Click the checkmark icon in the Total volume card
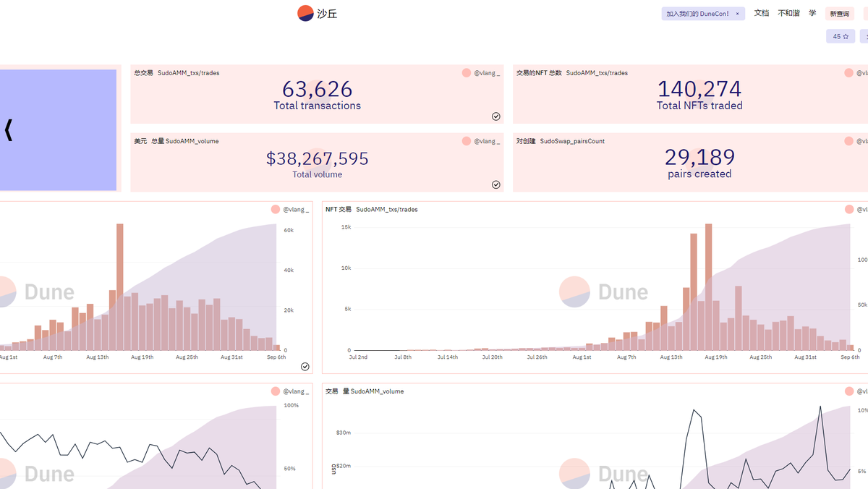Viewport: 868px width, 489px height. [496, 184]
